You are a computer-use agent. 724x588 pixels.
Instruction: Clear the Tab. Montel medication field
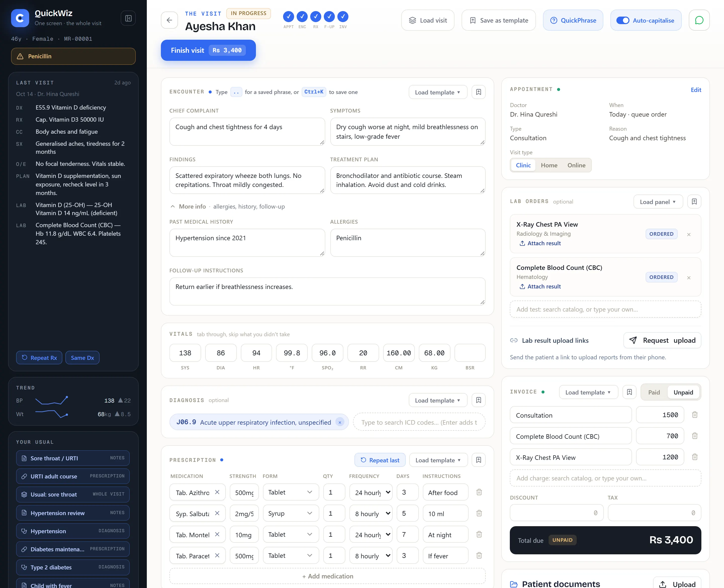click(217, 534)
